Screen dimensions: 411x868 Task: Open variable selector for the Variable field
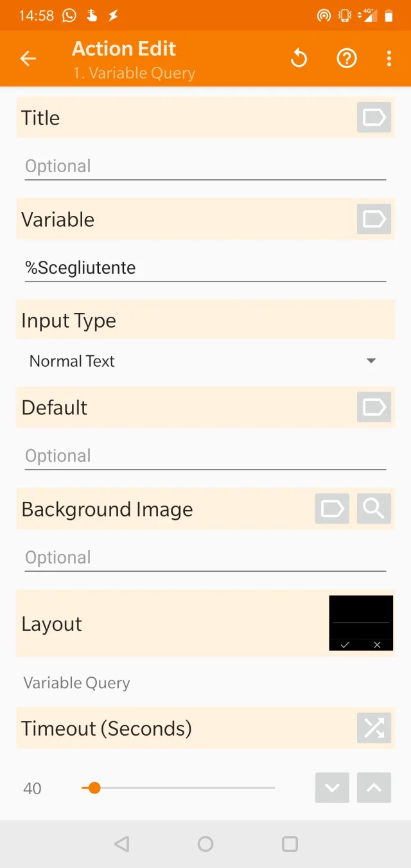point(373,219)
